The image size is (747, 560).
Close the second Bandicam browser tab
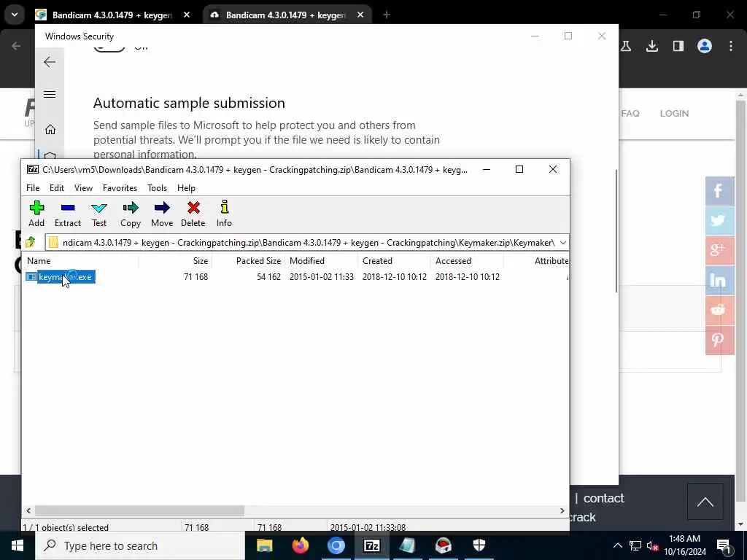coord(360,15)
